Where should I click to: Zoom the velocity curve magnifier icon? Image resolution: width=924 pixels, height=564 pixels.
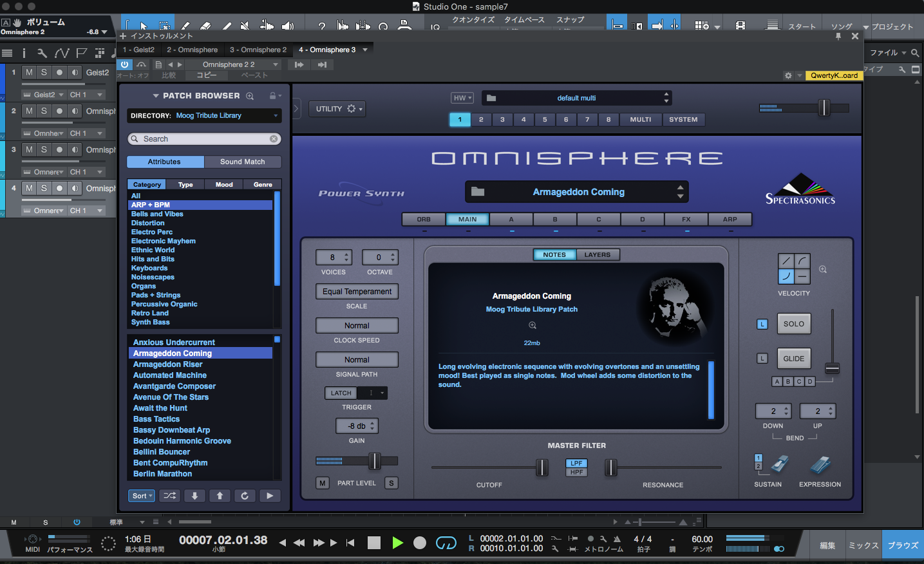(823, 270)
